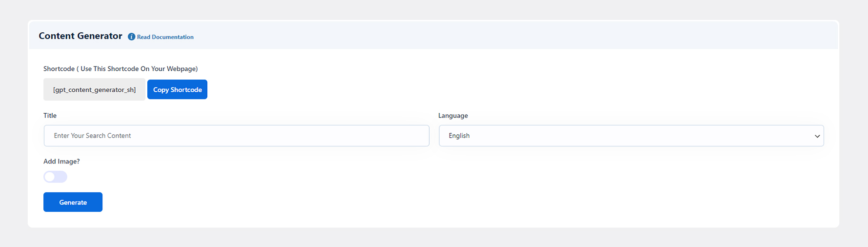Click the gray page background below the card
Screen dimensions: 868x247
(434, 238)
